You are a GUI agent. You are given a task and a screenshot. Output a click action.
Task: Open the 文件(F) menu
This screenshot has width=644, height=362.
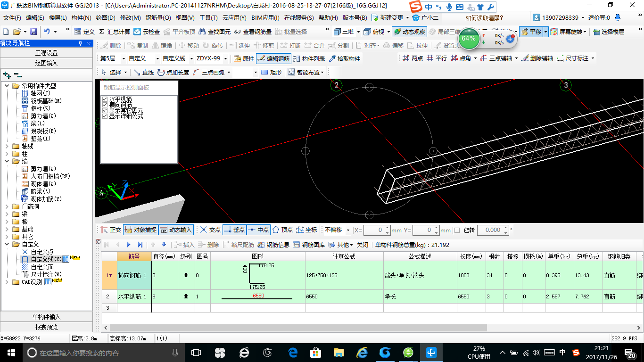[12, 18]
